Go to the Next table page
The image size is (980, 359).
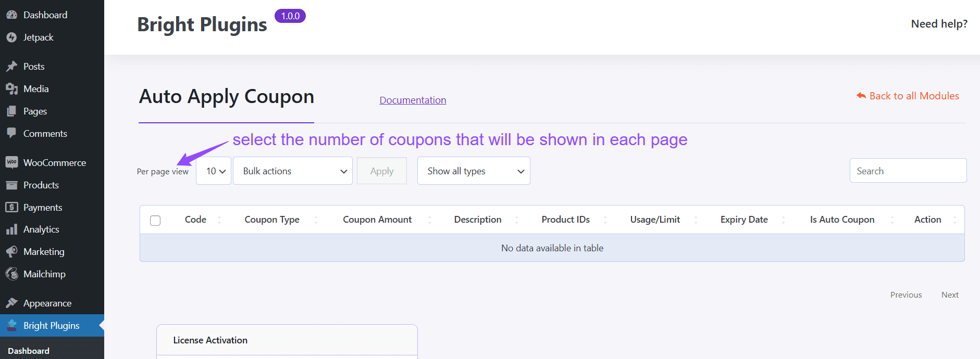[950, 295]
